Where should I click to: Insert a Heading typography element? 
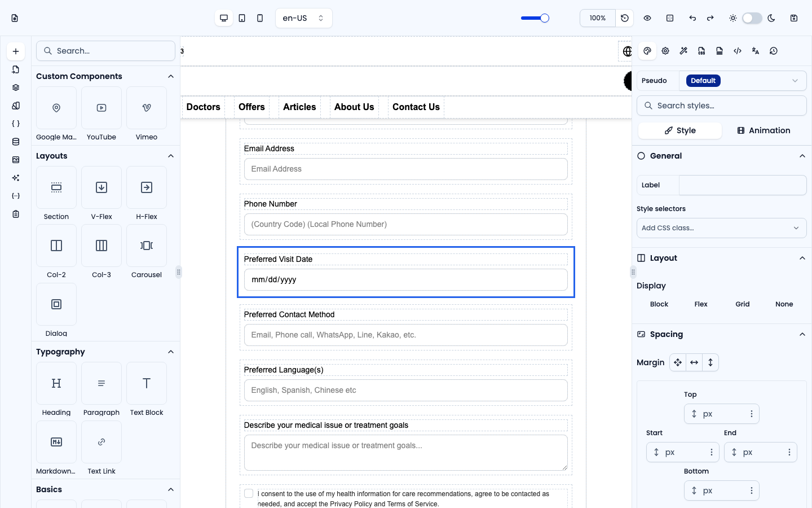click(x=56, y=389)
